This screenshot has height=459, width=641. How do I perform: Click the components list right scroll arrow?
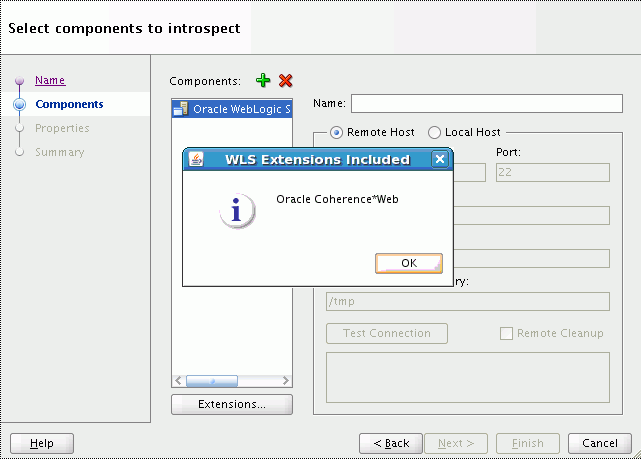click(x=285, y=381)
